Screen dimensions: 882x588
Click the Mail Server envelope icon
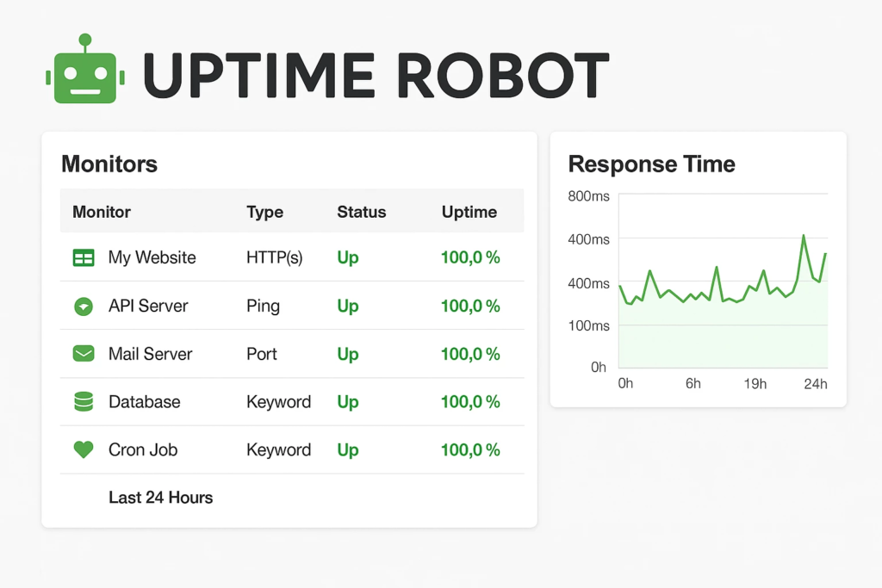(x=84, y=354)
